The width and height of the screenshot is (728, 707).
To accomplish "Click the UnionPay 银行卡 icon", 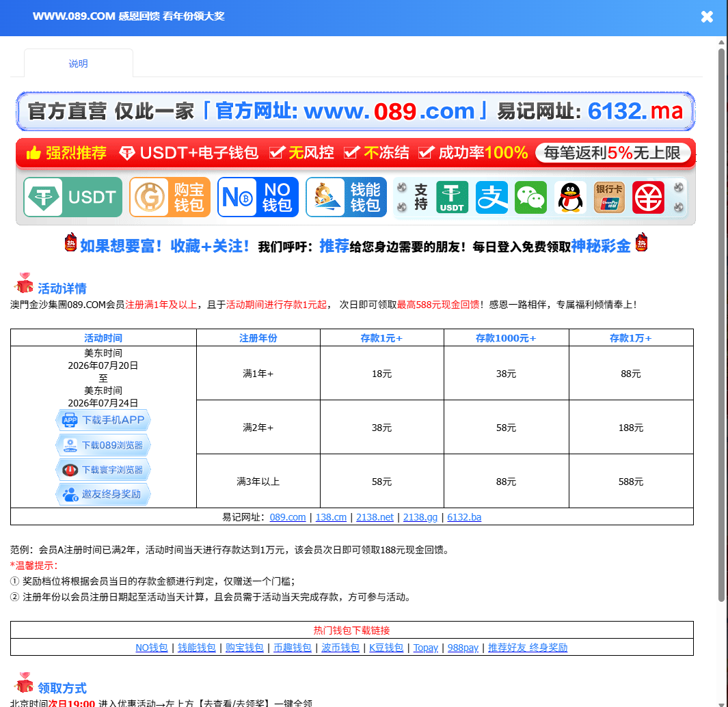I will (609, 197).
